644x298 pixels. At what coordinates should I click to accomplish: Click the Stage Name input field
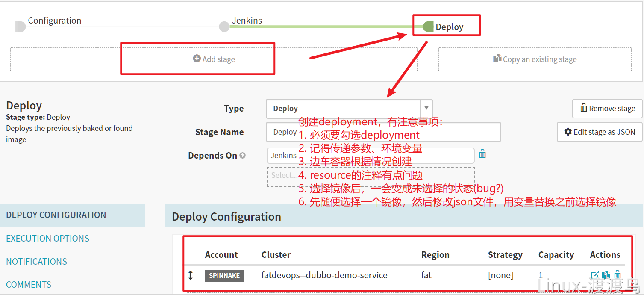click(383, 132)
